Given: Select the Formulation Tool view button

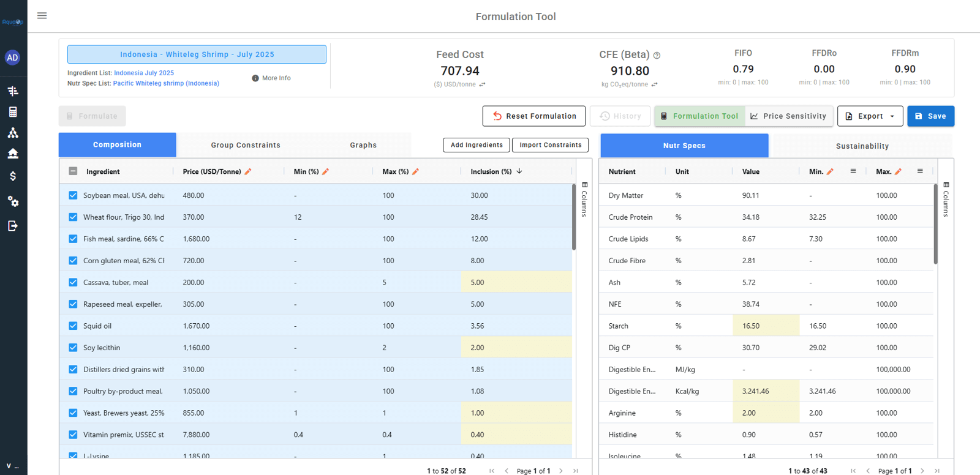Looking at the screenshot, I should [700, 116].
